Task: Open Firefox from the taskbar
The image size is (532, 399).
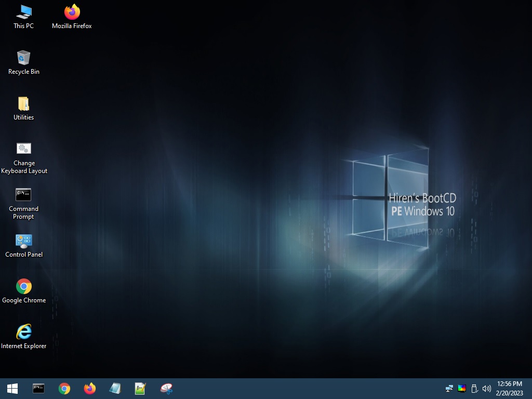Action: 89,388
